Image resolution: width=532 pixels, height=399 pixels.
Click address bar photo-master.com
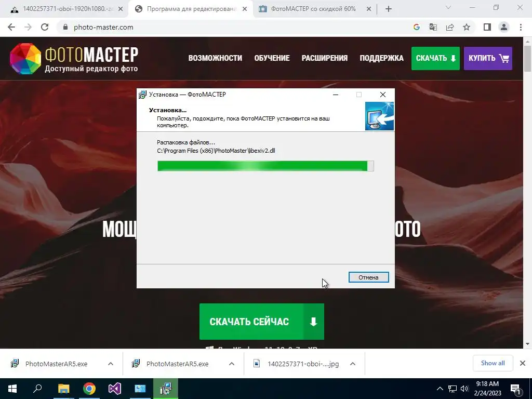[x=103, y=27]
